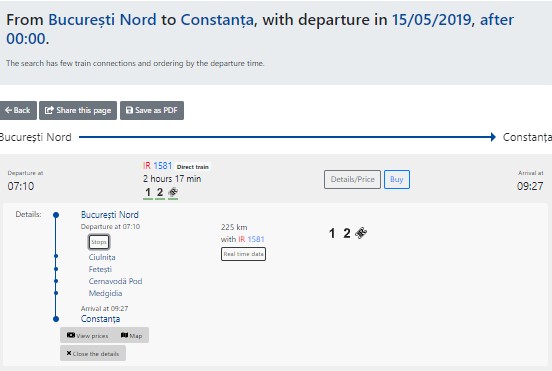
Task: Click the ticket icon in the details row
Action: tap(361, 233)
